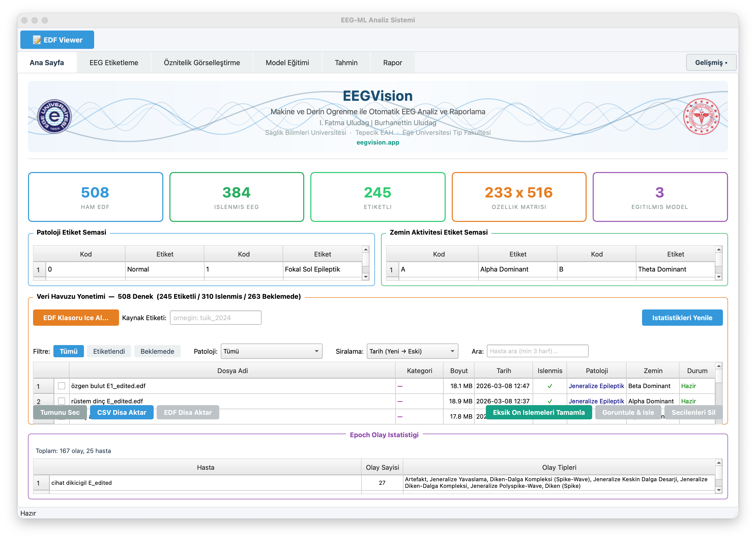Select the Beklemede filter

pyautogui.click(x=157, y=351)
